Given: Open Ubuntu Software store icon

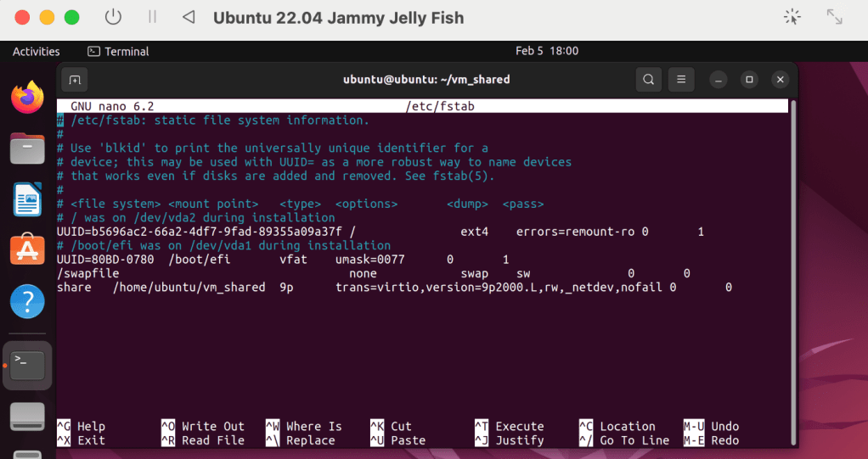Looking at the screenshot, I should pos(27,250).
